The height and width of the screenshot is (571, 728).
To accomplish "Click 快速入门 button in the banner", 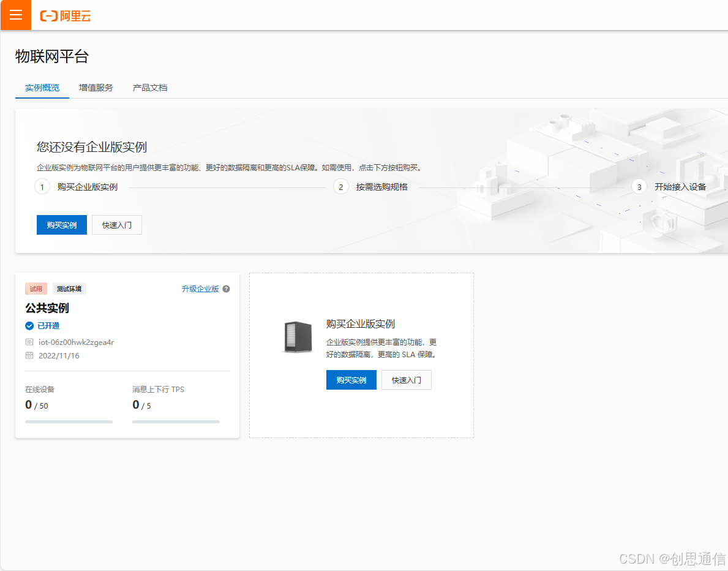I will pyautogui.click(x=117, y=225).
